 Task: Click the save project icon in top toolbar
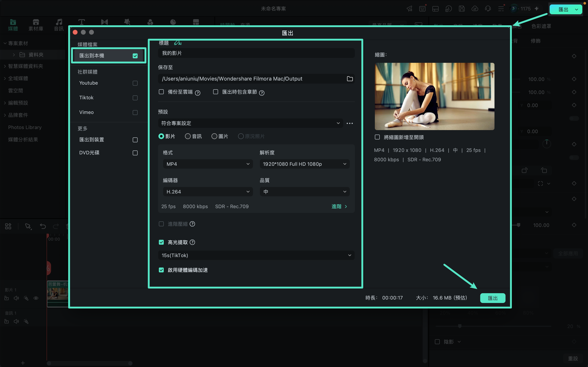pyautogui.click(x=462, y=9)
